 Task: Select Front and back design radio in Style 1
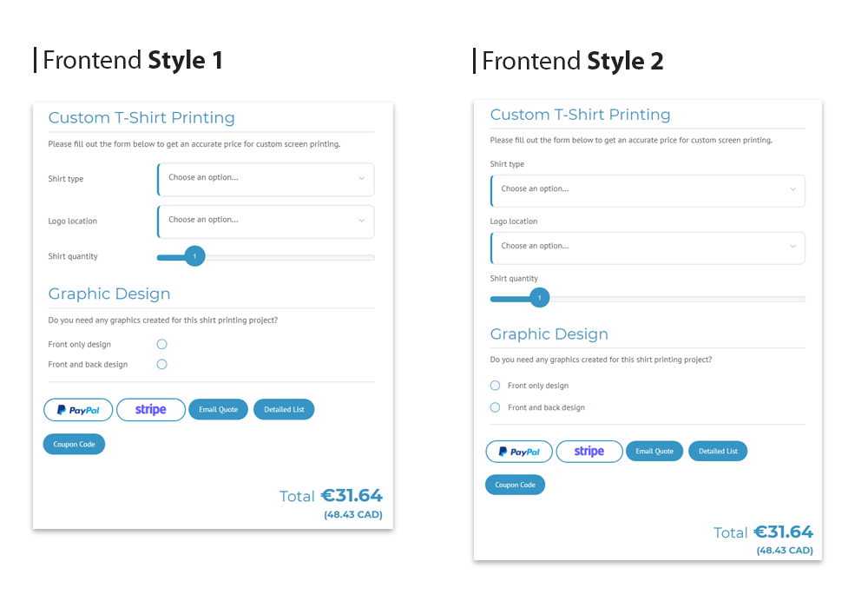161,364
